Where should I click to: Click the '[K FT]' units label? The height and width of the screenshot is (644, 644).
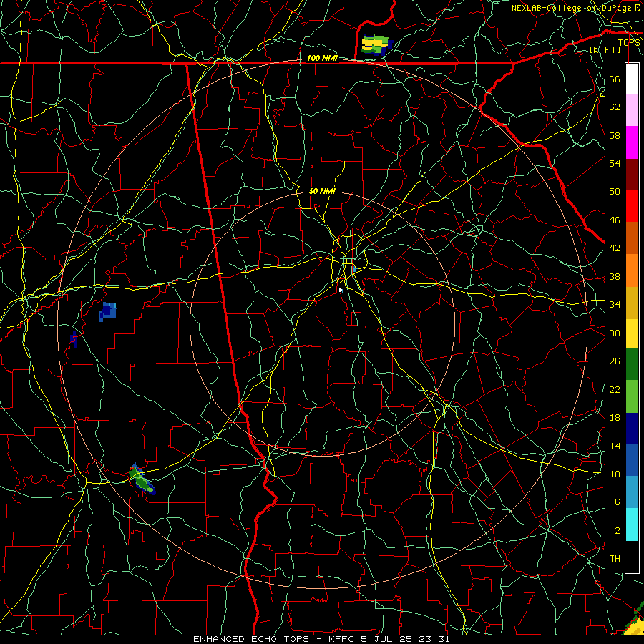coord(605,49)
